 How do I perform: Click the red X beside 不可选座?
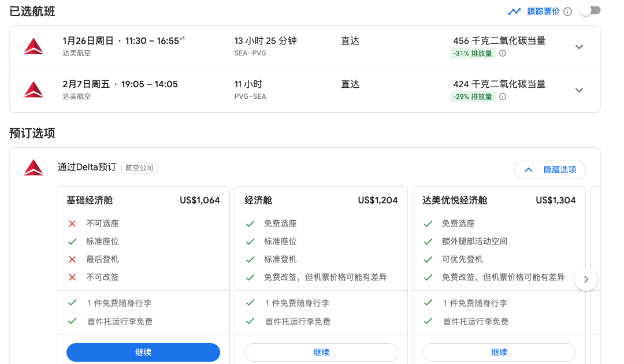pyautogui.click(x=72, y=224)
